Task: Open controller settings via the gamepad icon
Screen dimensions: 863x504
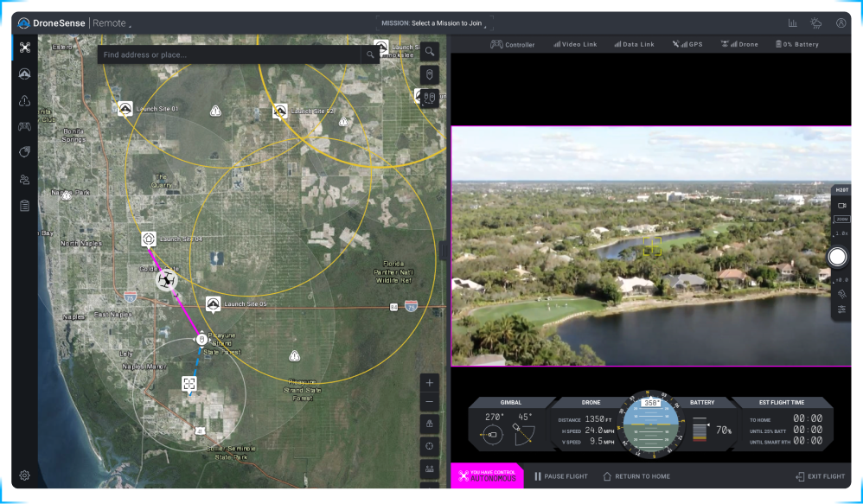Action: (x=24, y=127)
